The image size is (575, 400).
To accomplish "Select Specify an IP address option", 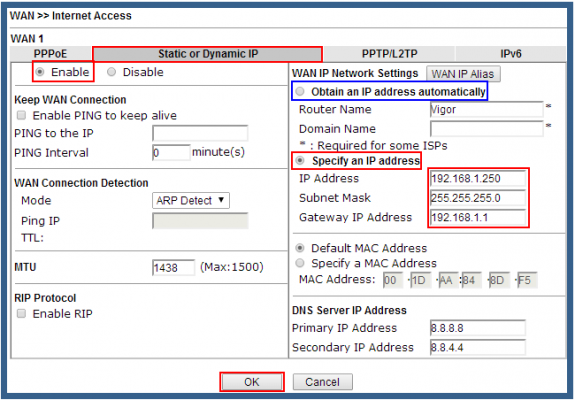I will 300,160.
